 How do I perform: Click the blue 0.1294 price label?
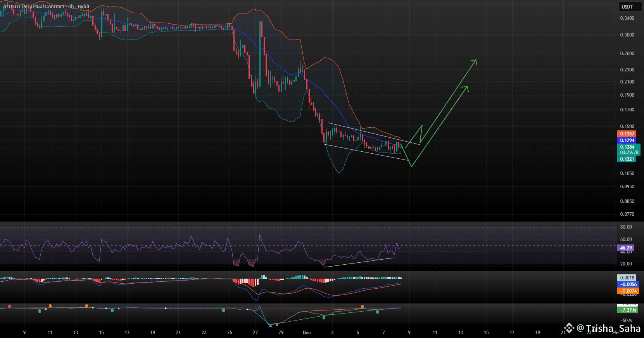627,140
